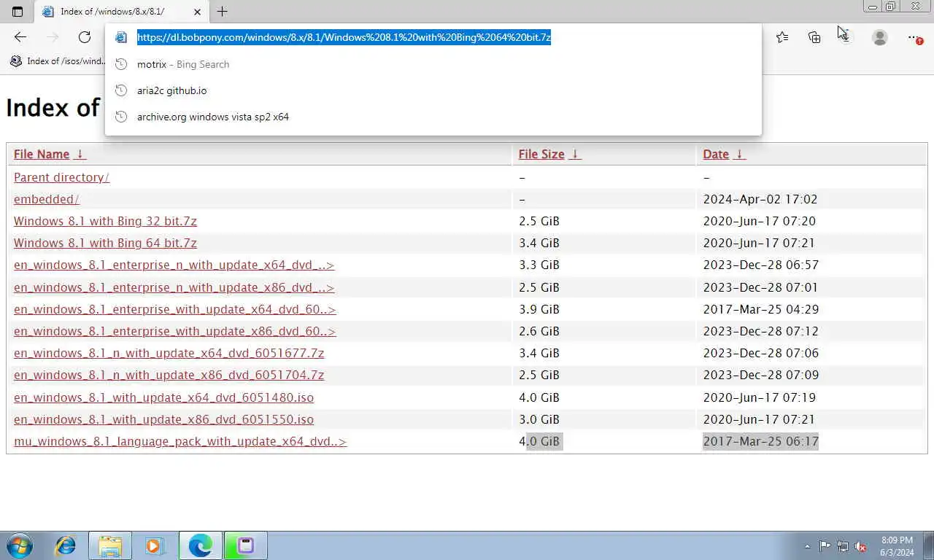
Task: Click history icon beside aria2c github.io
Action: click(122, 90)
